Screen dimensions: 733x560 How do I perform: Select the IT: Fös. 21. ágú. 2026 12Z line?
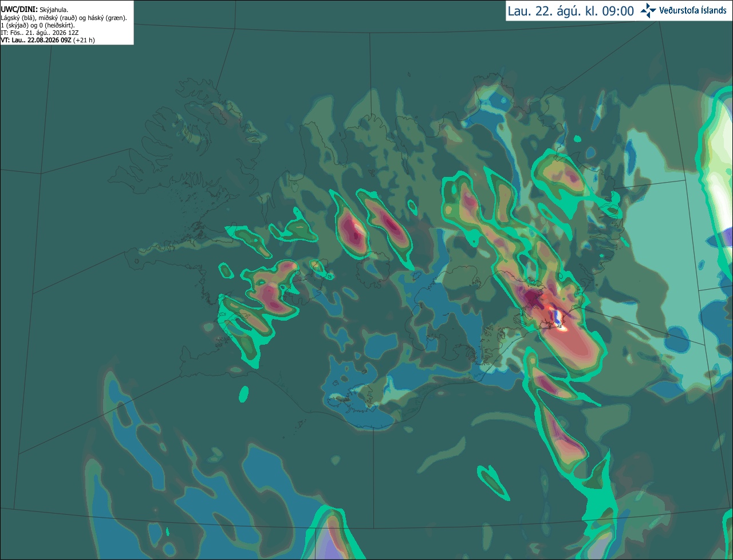[x=39, y=33]
